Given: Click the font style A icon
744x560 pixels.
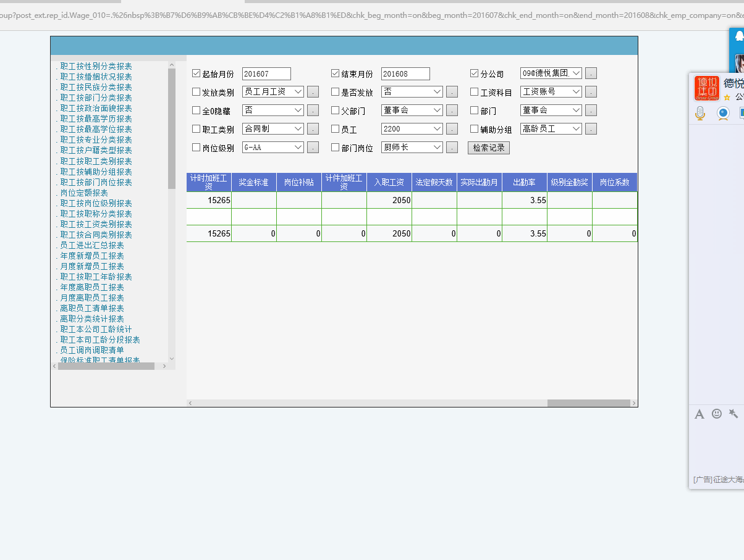Looking at the screenshot, I should tap(700, 414).
